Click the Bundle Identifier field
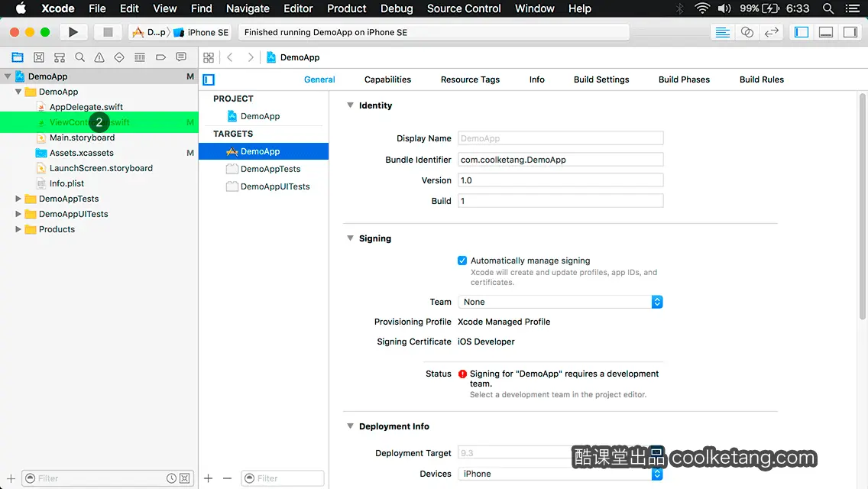 pos(560,160)
